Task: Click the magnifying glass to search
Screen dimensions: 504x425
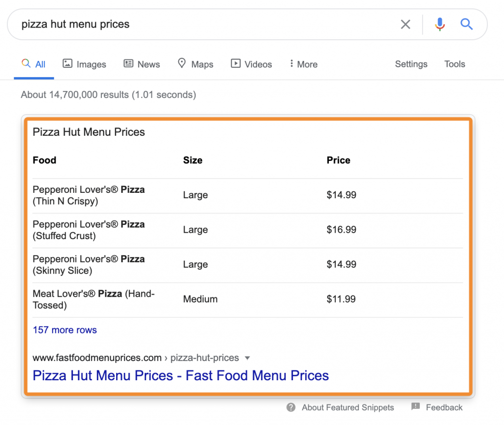Action: [466, 24]
